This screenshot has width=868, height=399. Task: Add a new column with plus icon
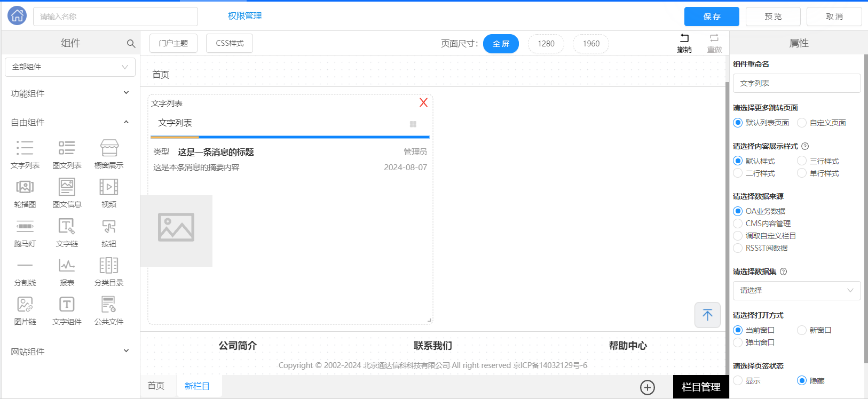(648, 387)
